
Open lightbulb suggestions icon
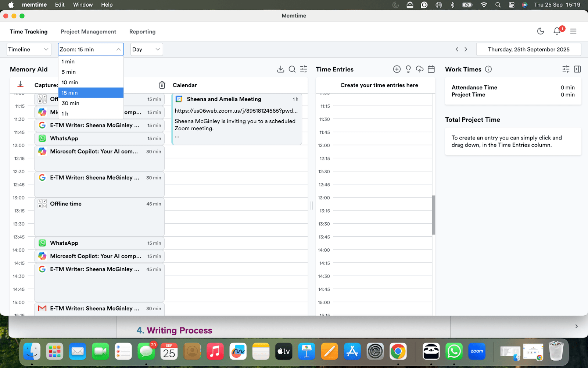[x=408, y=69]
